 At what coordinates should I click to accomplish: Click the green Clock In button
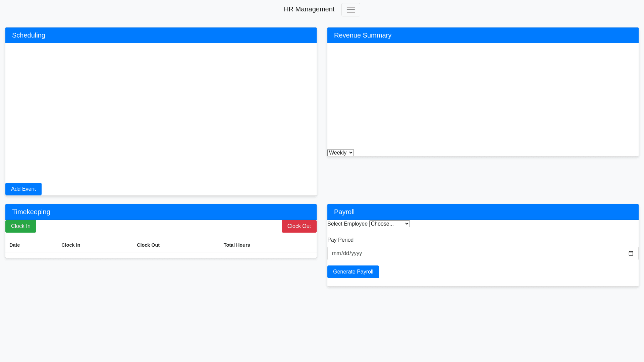pyautogui.click(x=20, y=226)
